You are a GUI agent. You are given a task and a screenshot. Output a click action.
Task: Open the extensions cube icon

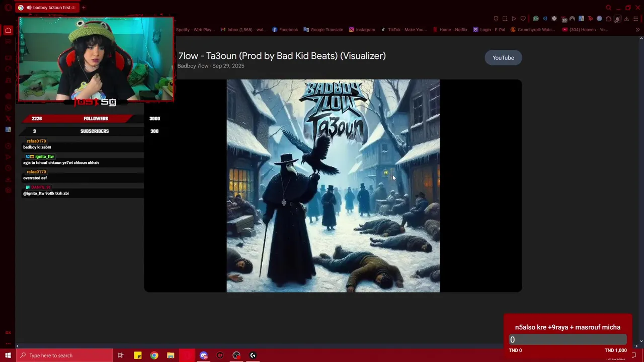click(608, 19)
